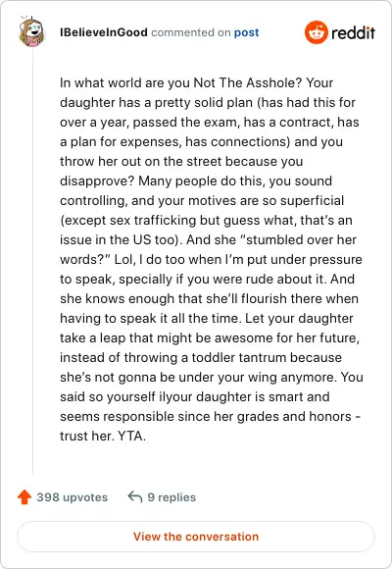The image size is (392, 569).
Task: Follow the blue "post" link
Action: click(x=247, y=32)
